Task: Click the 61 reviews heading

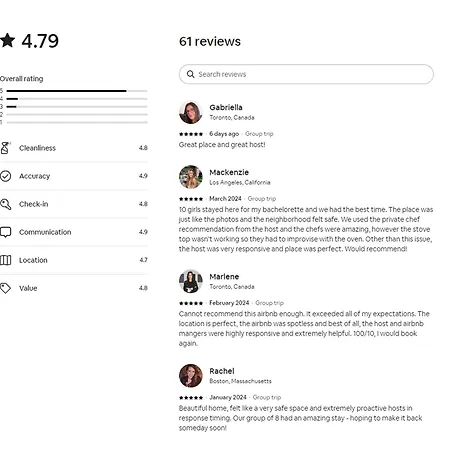Action: click(x=210, y=41)
